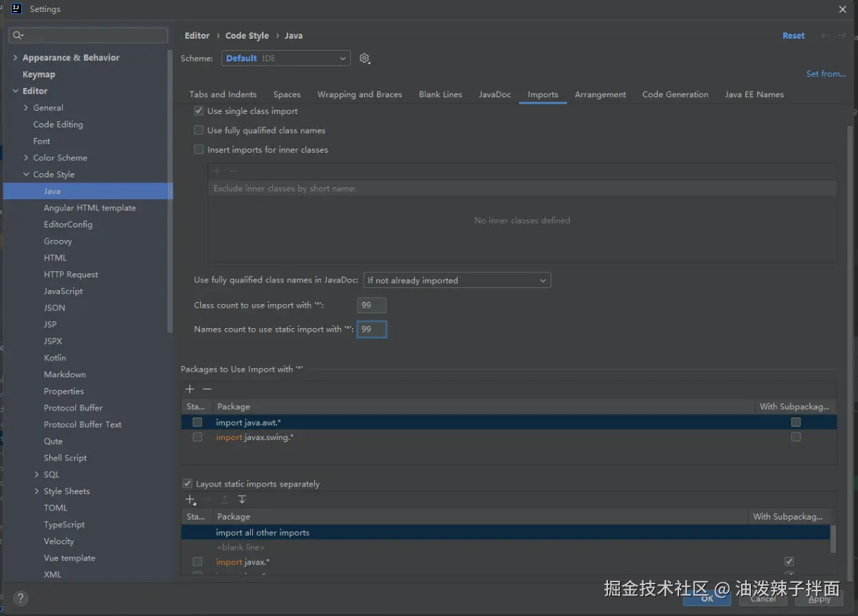Image resolution: width=858 pixels, height=616 pixels.
Task: Toggle Use single class import
Action: [199, 111]
